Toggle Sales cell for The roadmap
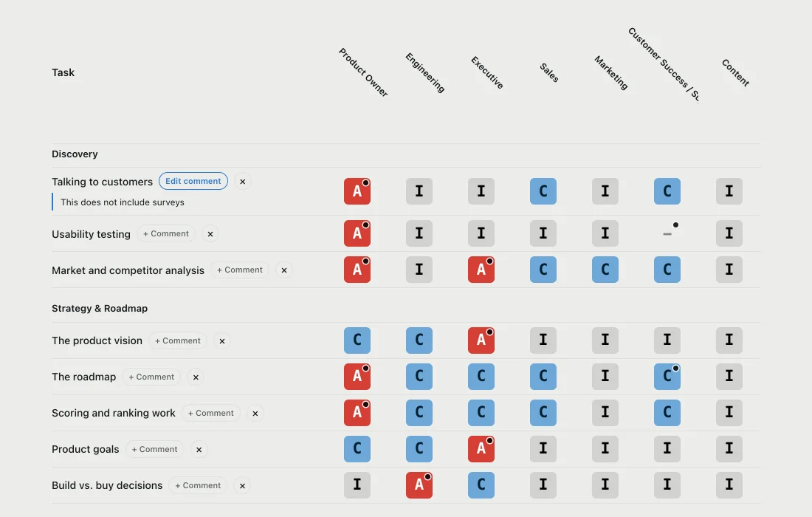This screenshot has width=812, height=517. 543,377
